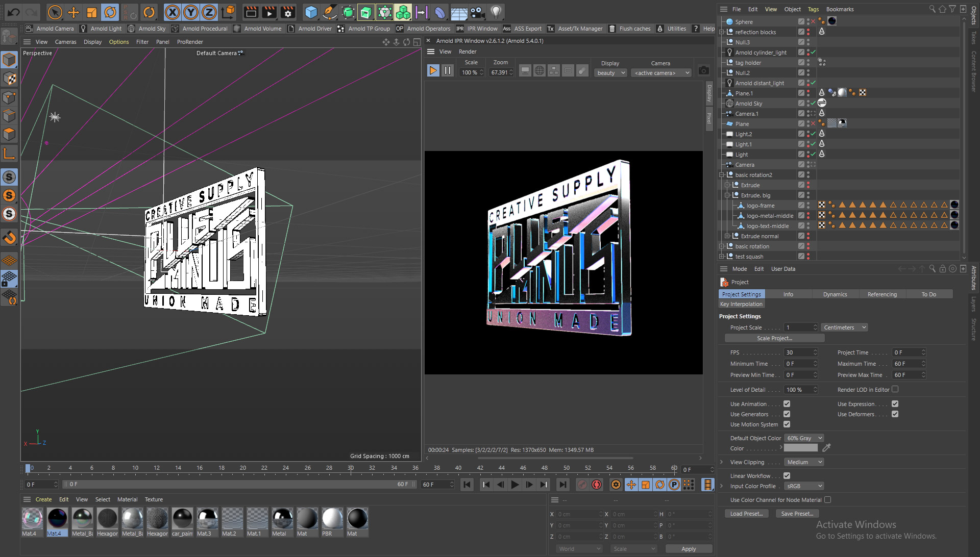Open World coordinate system dropdown

579,549
